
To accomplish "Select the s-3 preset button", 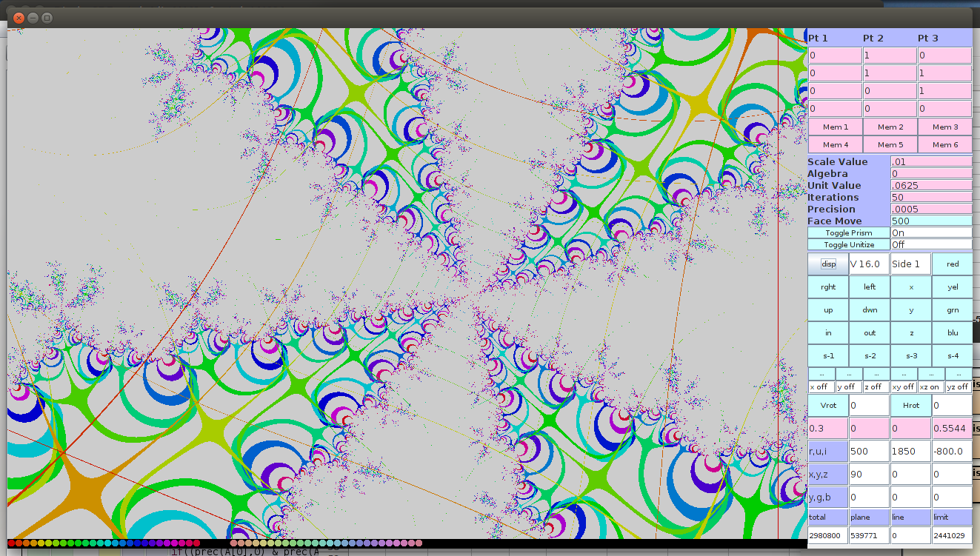I will click(911, 356).
